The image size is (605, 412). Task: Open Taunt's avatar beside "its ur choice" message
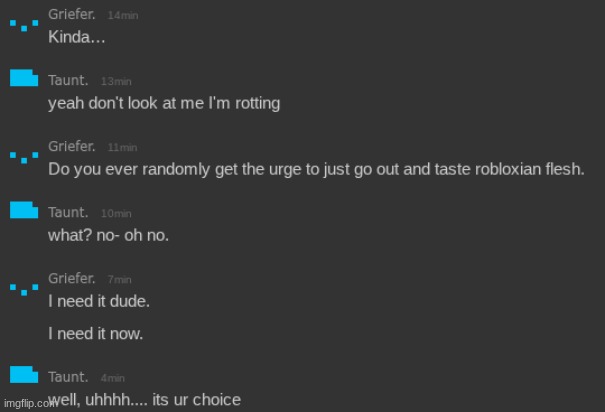pos(24,375)
